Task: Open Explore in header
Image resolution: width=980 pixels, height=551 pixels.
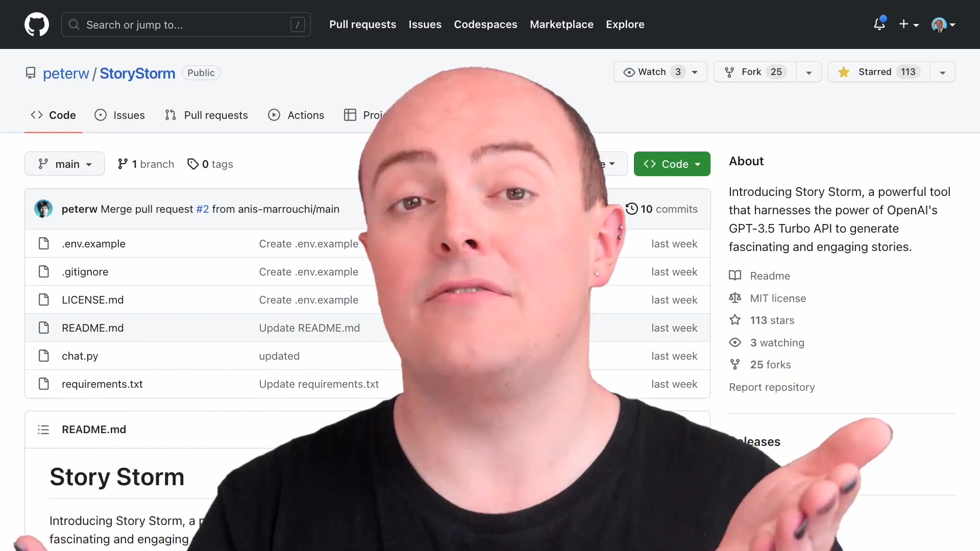Action: [625, 24]
